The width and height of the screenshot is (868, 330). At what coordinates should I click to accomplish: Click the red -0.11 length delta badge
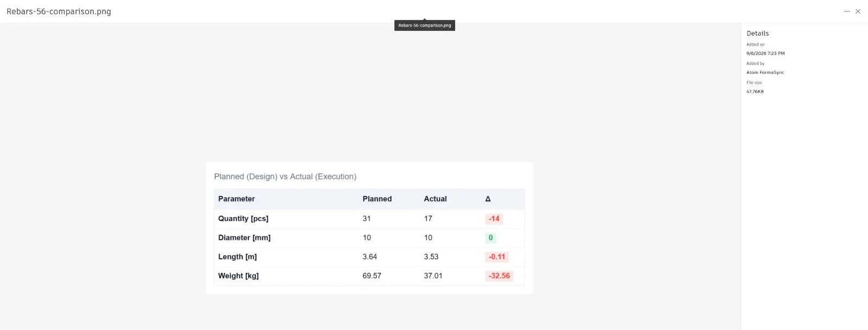coord(497,257)
